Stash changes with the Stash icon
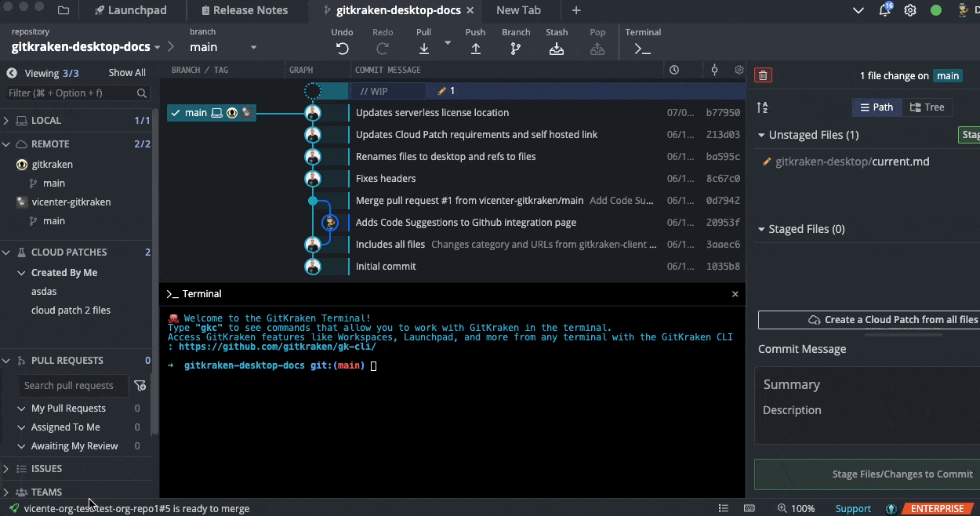The image size is (980, 516). coord(557,49)
